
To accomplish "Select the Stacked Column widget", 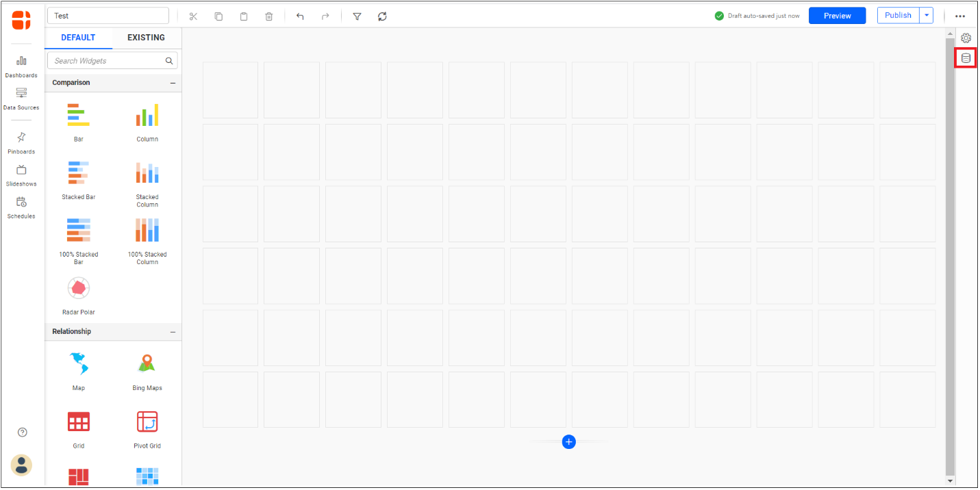I will tap(147, 183).
